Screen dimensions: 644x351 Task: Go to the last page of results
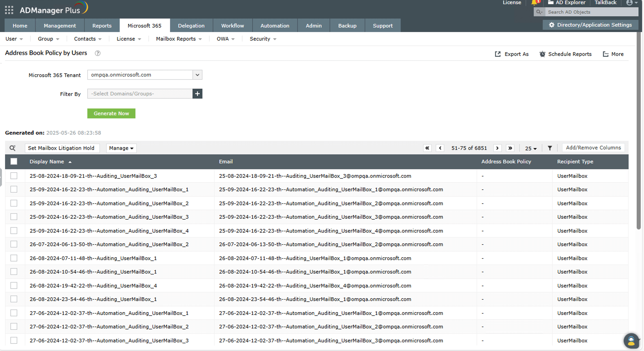point(510,148)
